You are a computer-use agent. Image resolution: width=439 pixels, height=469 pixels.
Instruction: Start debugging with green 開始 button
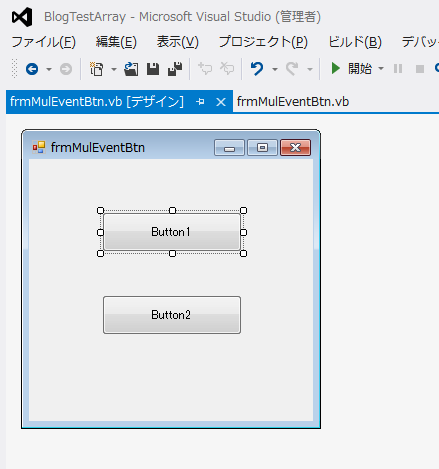click(351, 69)
